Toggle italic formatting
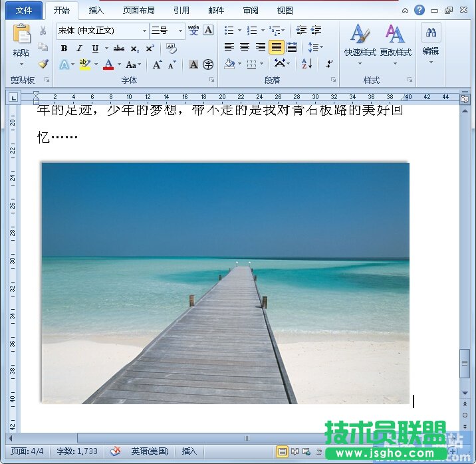The height and width of the screenshot is (464, 476). click(x=79, y=49)
